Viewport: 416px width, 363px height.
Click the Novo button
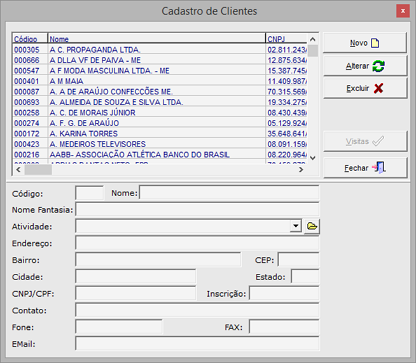(365, 43)
